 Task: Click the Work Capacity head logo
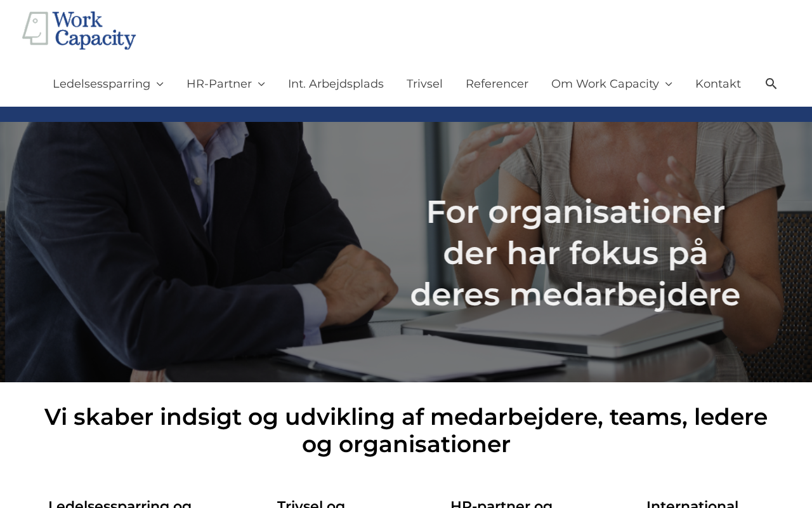pyautogui.click(x=36, y=29)
